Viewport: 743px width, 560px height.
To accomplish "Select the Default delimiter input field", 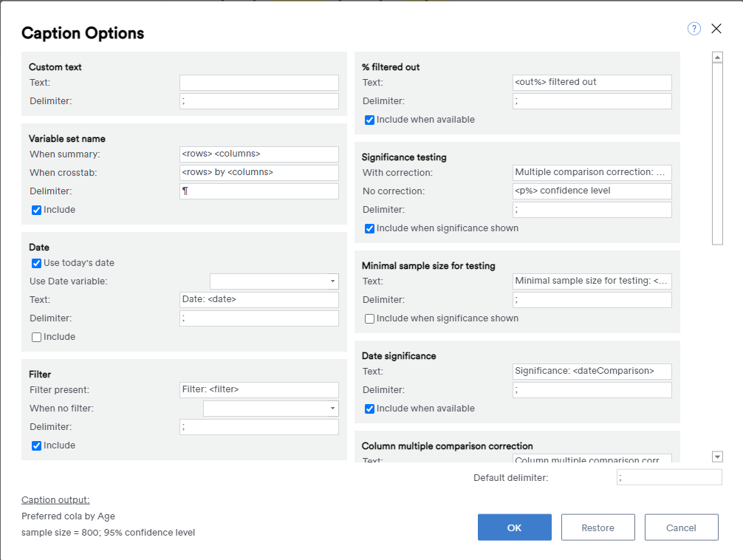I will (x=668, y=477).
